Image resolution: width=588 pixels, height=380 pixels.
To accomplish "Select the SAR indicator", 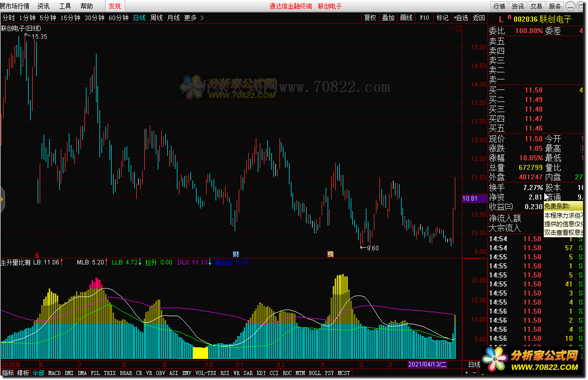I will tap(248, 373).
